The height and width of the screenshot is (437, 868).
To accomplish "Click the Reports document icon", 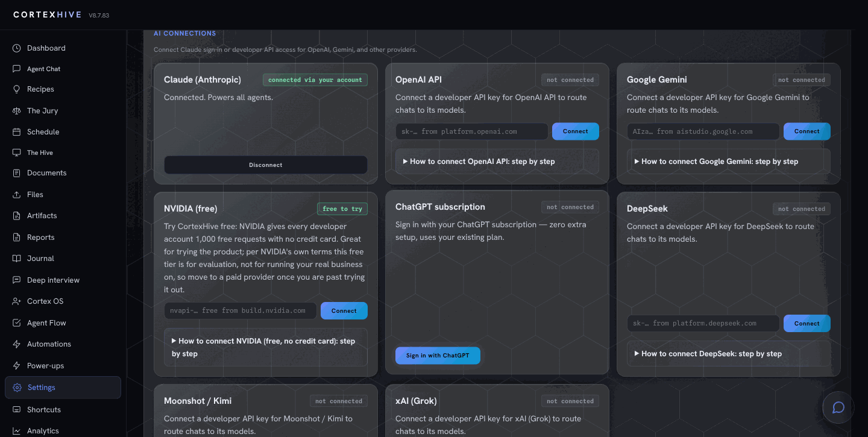I will (17, 237).
